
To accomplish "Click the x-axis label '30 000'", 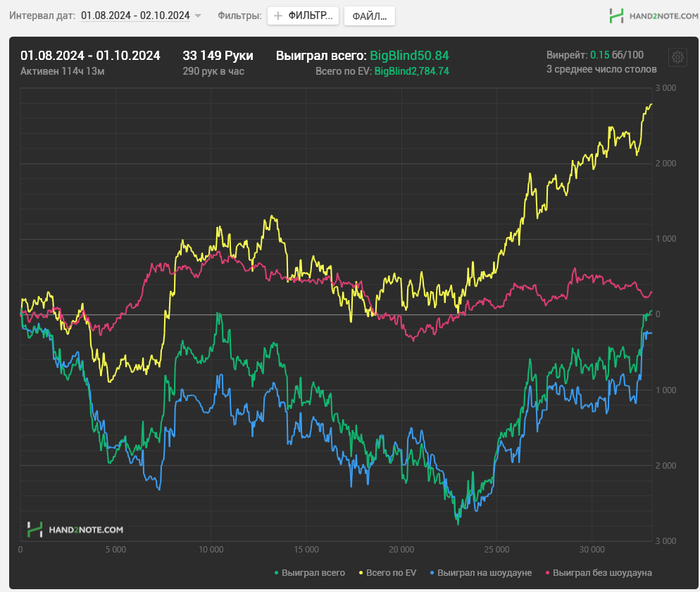I will point(592,550).
